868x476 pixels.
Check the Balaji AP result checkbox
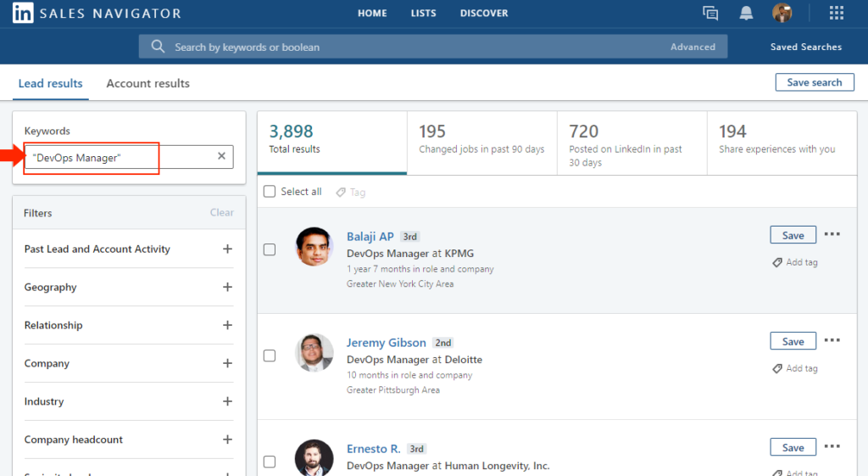(x=270, y=249)
